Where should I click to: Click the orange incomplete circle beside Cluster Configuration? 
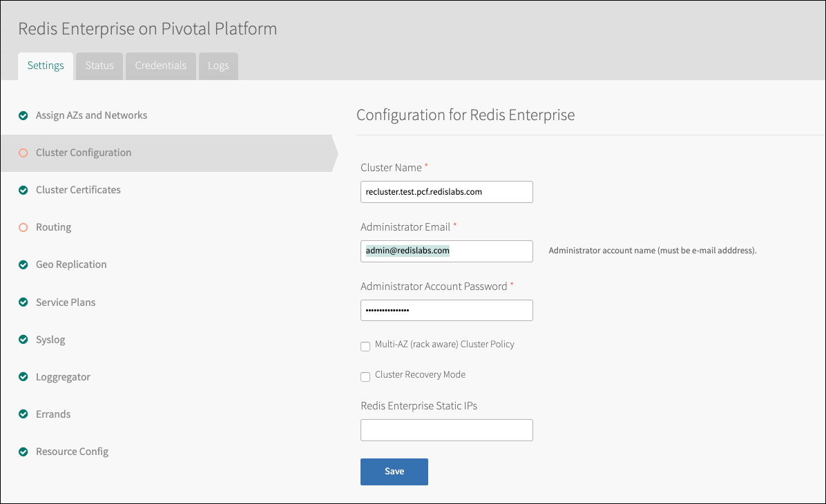(23, 153)
